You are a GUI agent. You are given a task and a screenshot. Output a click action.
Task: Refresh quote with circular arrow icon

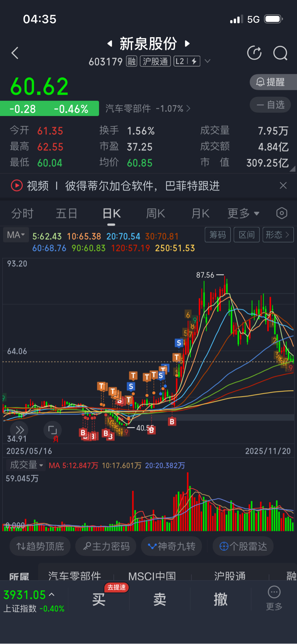pyautogui.click(x=254, y=53)
